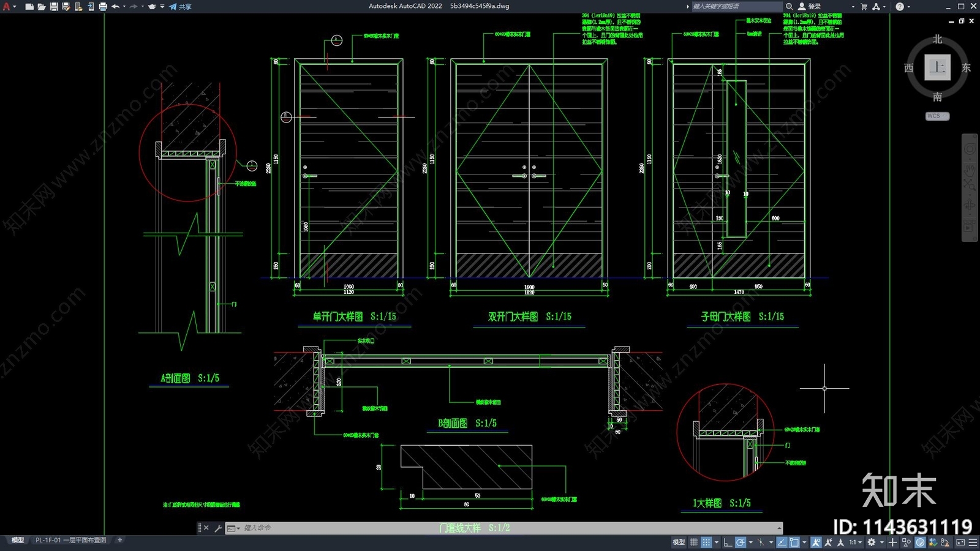Image resolution: width=980 pixels, height=551 pixels.
Task: Toggle show annotation objects icon
Action: click(x=816, y=542)
